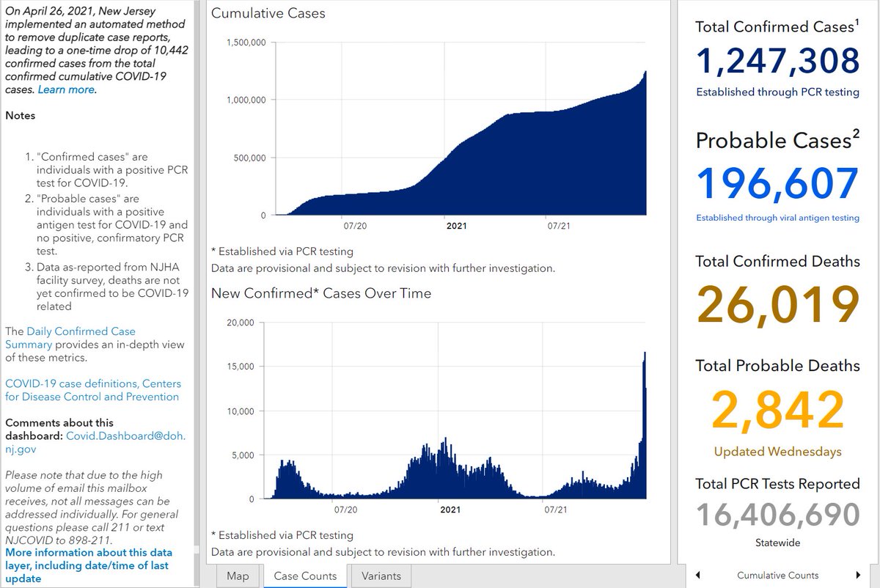Click 'Established through viral antigen testing' caption
This screenshot has width=880, height=588.
(777, 218)
